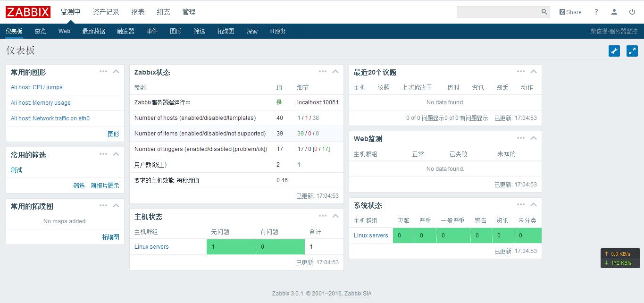Screen dimensions: 644x303
Task: Collapse the 系统状态 widget
Action: (x=534, y=204)
